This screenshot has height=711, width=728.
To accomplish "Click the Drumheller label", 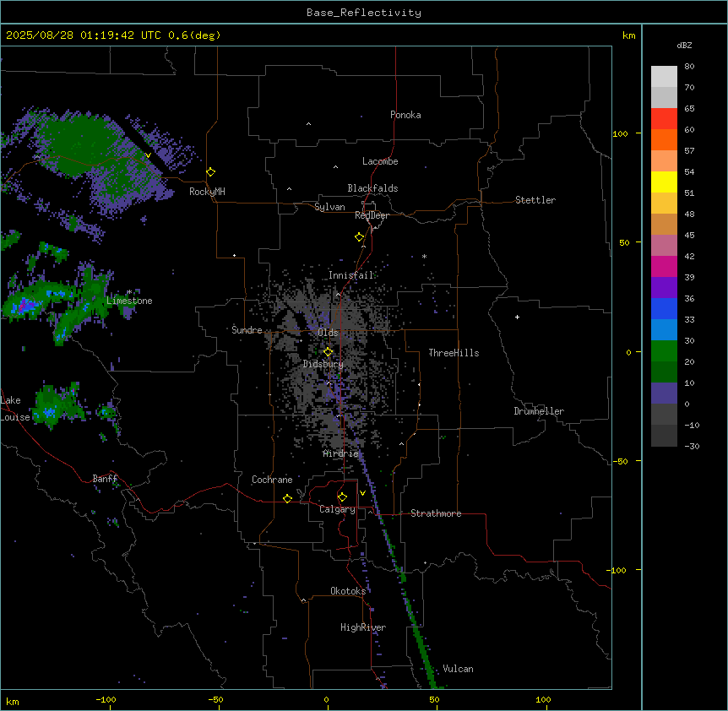I will [x=539, y=411].
